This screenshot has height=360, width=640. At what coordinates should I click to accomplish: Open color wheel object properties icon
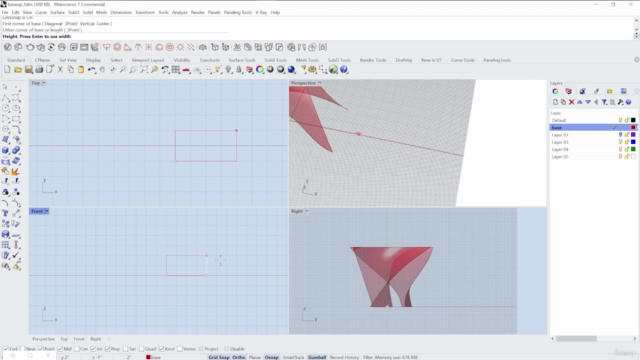[260, 70]
